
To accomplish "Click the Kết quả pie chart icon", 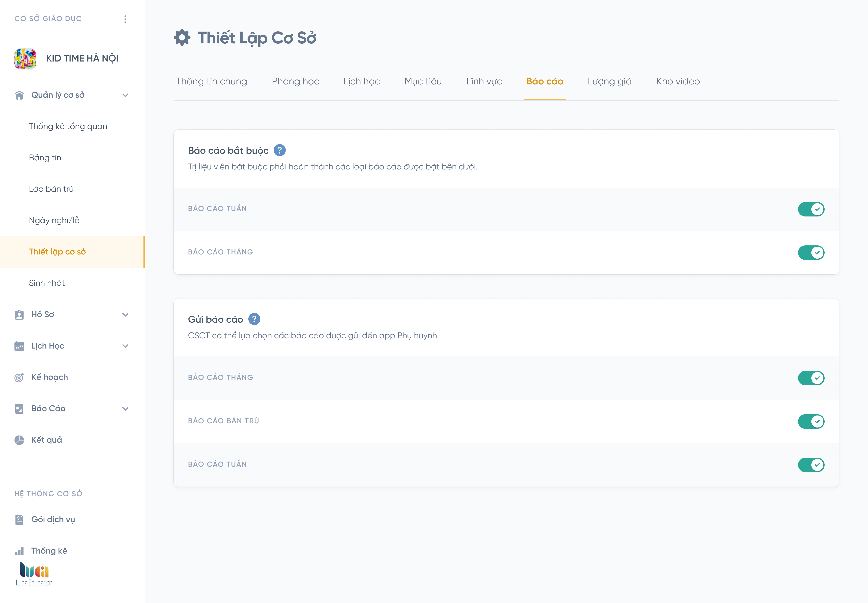I will tap(19, 440).
